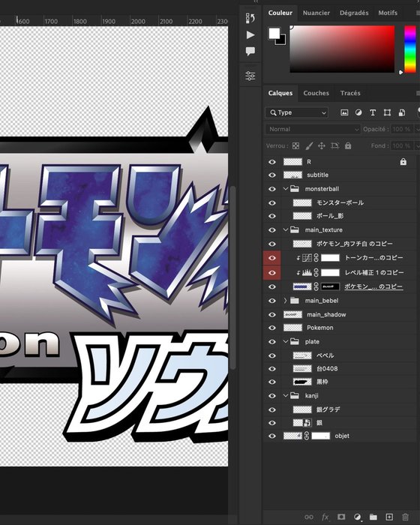Hide the レベル補正 1 のコピー adjustment layer
The height and width of the screenshot is (525, 420).
point(272,272)
